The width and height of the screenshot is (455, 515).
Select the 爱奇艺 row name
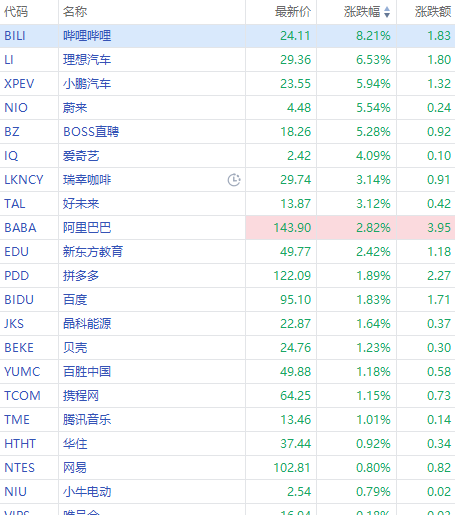coord(81,156)
